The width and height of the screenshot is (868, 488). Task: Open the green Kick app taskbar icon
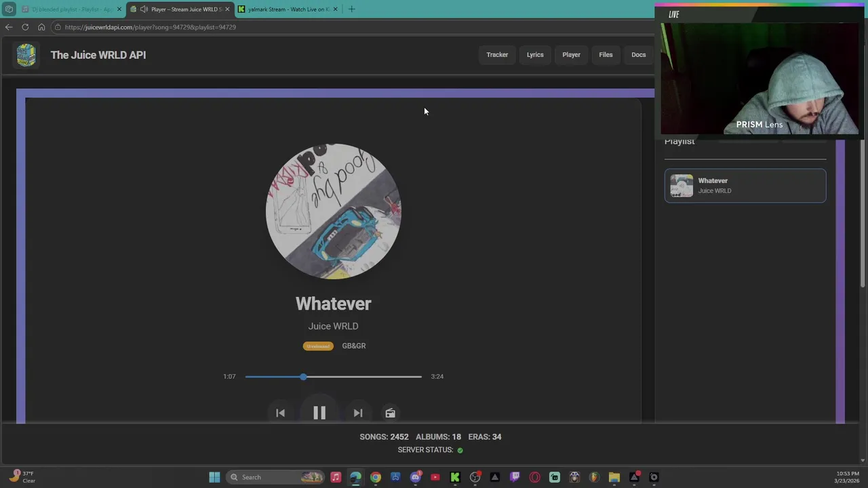point(455,477)
